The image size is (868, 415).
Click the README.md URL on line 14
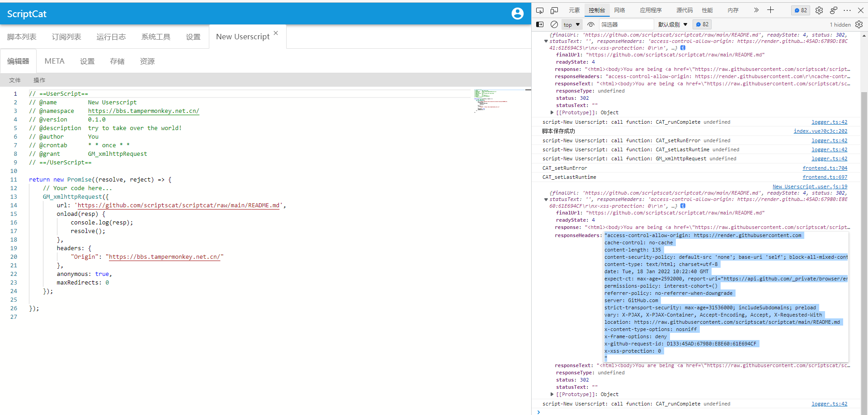[x=179, y=205]
